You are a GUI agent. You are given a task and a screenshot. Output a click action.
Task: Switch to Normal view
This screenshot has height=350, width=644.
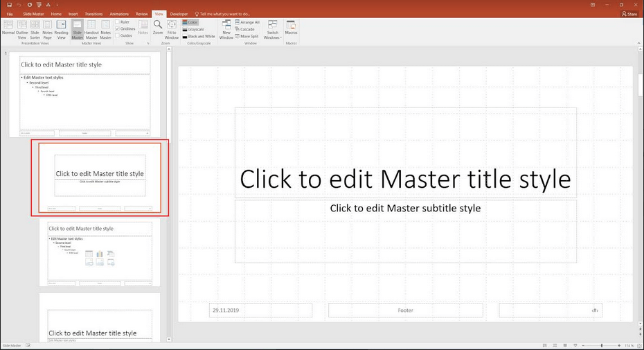coord(8,29)
